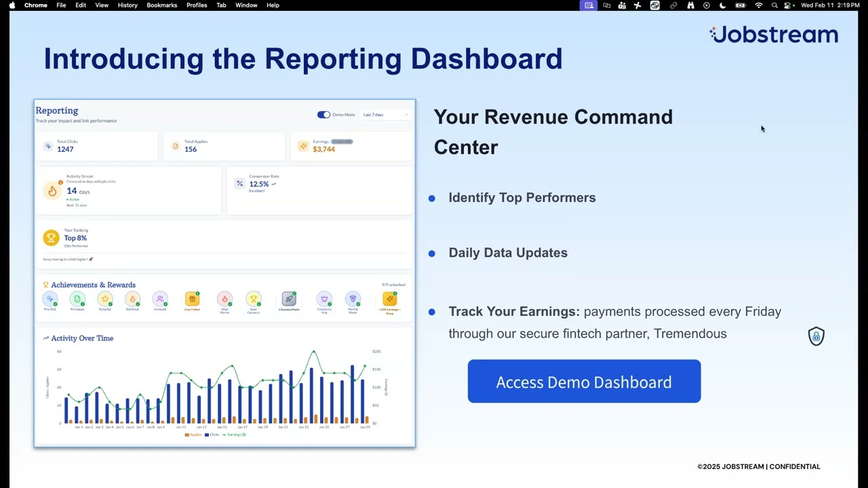Viewport: 868px width, 488px height.
Task: Open the History menu
Action: point(127,5)
